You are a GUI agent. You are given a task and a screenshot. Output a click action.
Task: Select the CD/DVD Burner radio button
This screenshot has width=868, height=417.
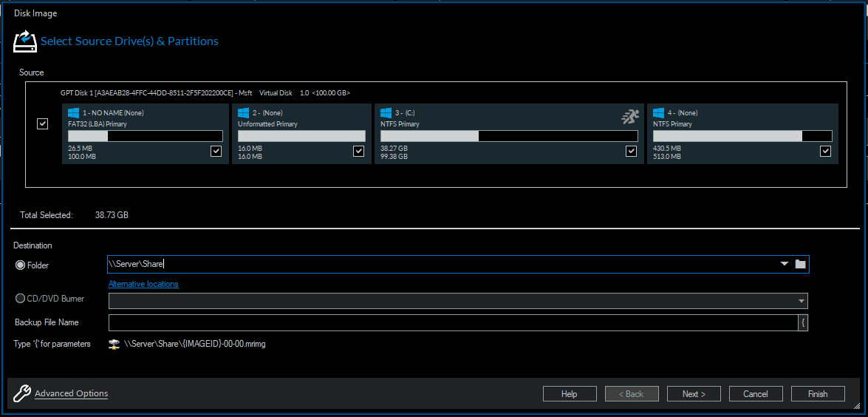21,299
